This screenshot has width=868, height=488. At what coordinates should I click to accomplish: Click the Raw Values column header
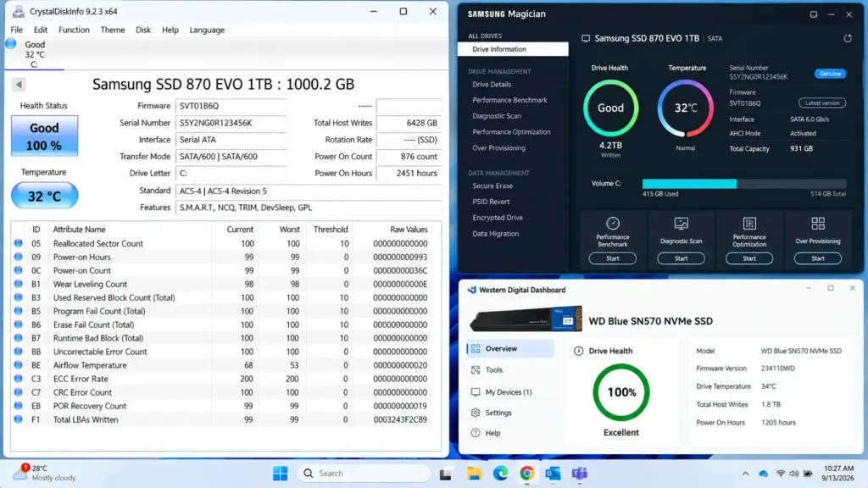(409, 229)
